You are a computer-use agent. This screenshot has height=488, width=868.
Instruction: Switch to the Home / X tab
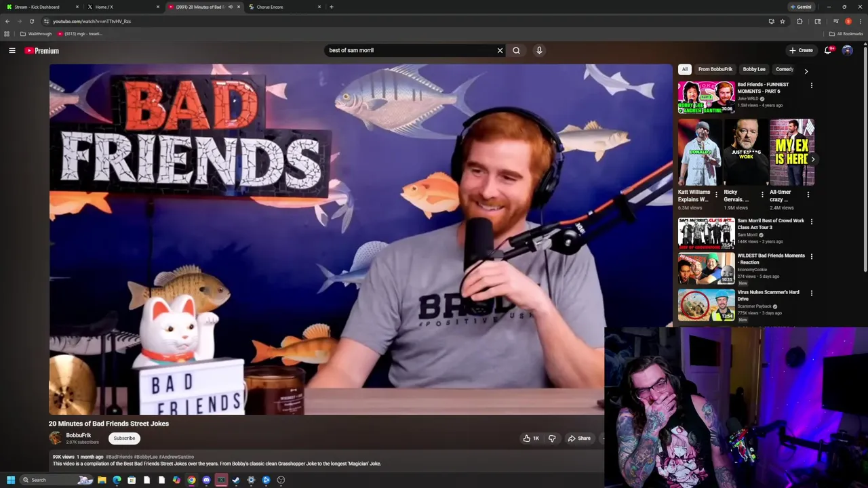[x=122, y=7]
